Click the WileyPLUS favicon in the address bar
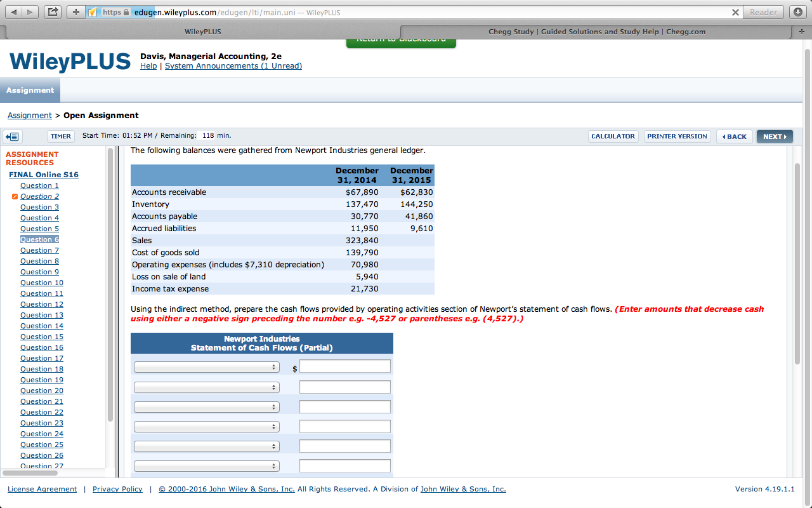 click(92, 12)
